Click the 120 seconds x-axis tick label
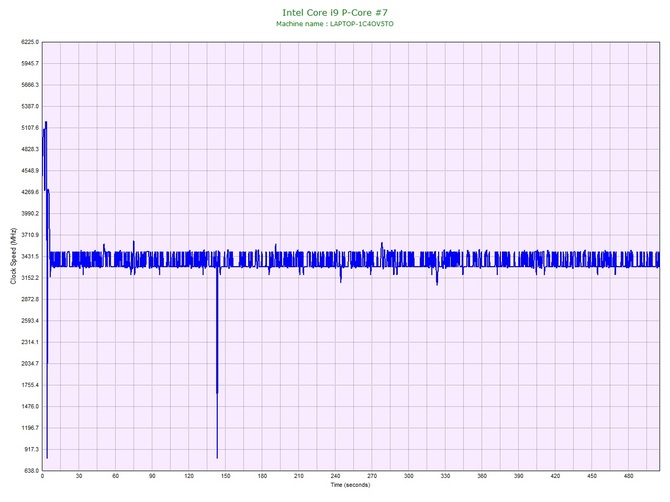Screen dimensions: 670x502 [189, 476]
